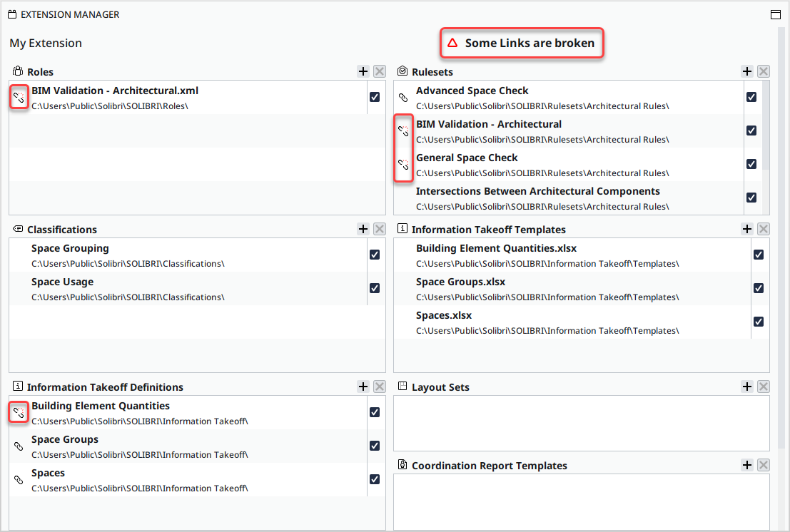This screenshot has height=532, width=790.
Task: Toggle the Space Groups.xlsx checkbox
Action: [x=759, y=288]
